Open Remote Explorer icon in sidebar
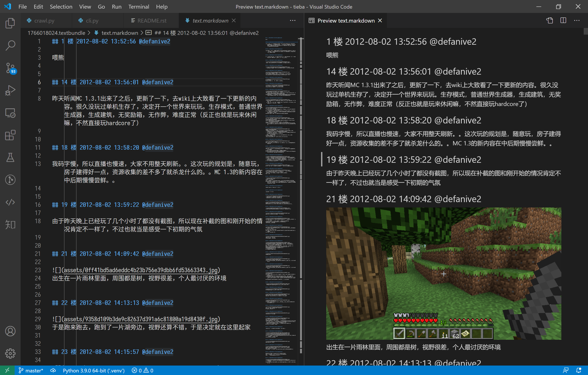The width and height of the screenshot is (588, 375). [10, 113]
